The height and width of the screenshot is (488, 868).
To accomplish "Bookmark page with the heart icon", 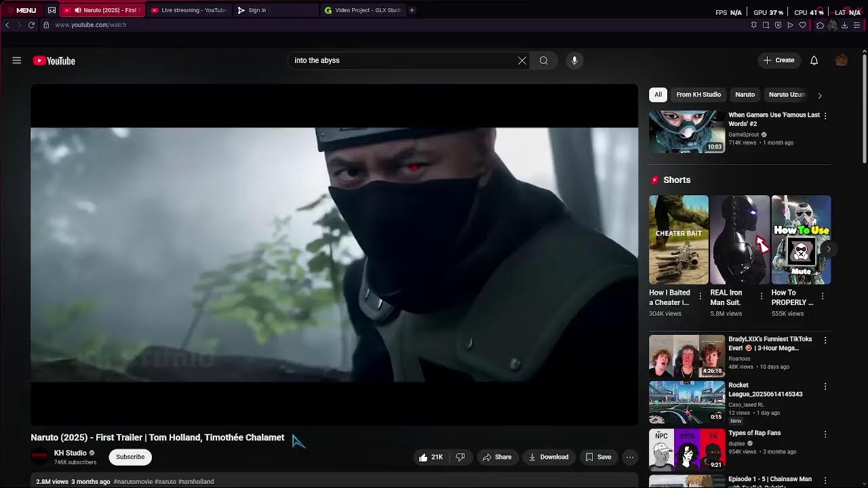I will tap(802, 25).
